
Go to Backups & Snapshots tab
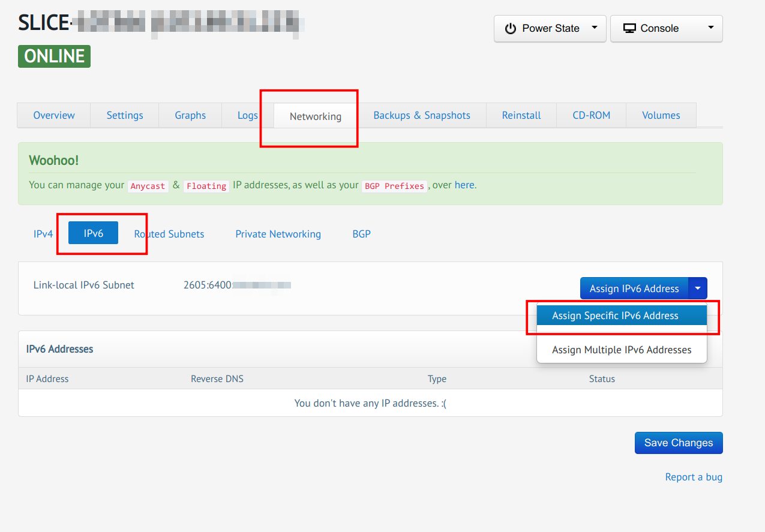point(422,115)
